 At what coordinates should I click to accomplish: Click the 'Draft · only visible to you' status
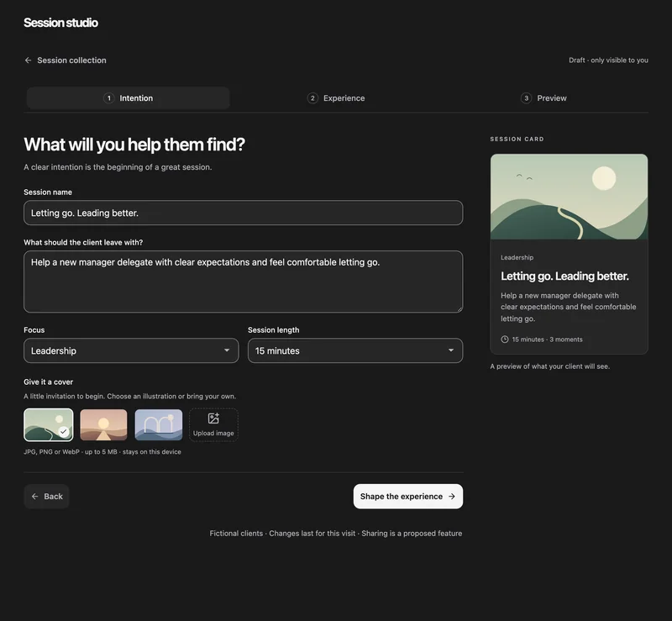[x=608, y=61]
